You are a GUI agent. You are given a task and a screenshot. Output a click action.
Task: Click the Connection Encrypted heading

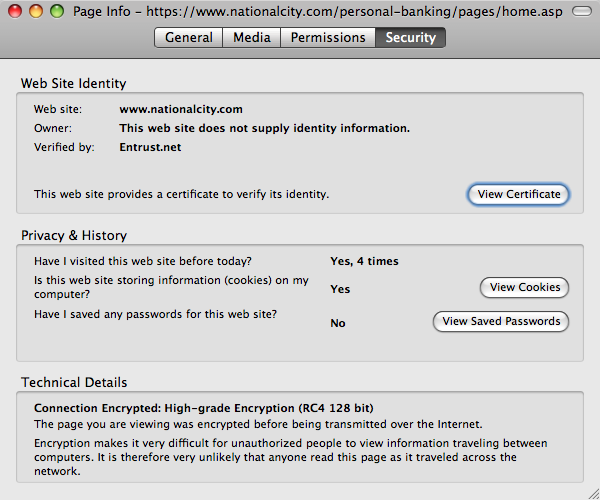(x=204, y=408)
